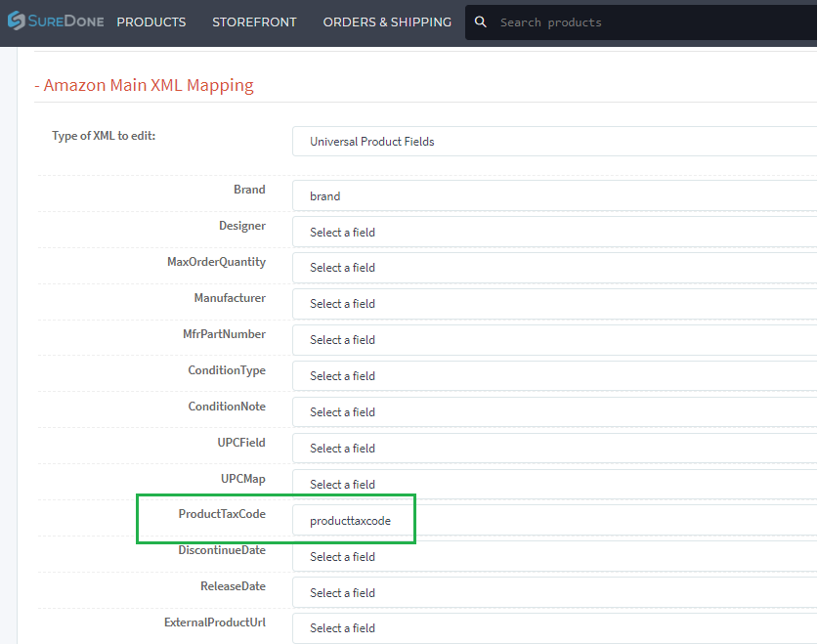Open the ORDERS & SHIPPING menu
The height and width of the screenshot is (644, 818).
point(387,21)
